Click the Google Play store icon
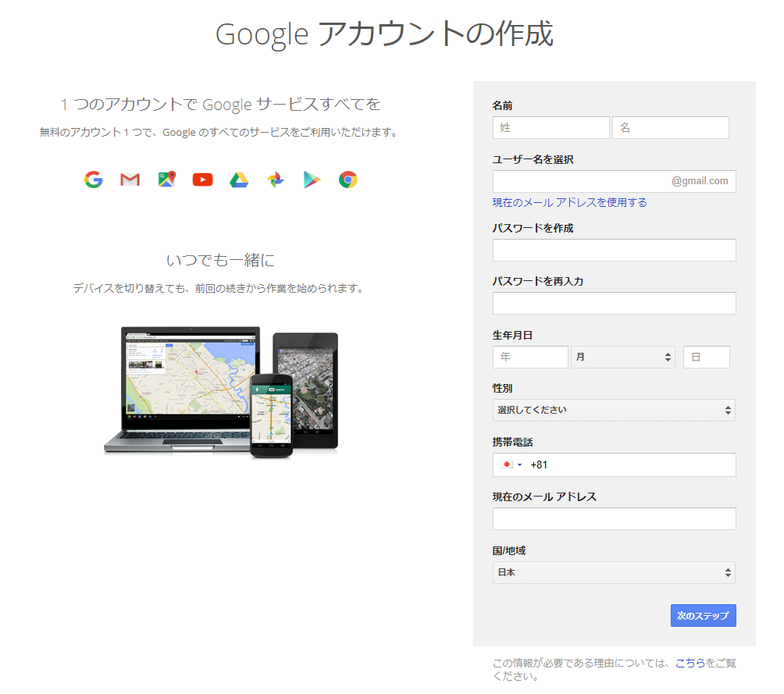 point(312,180)
